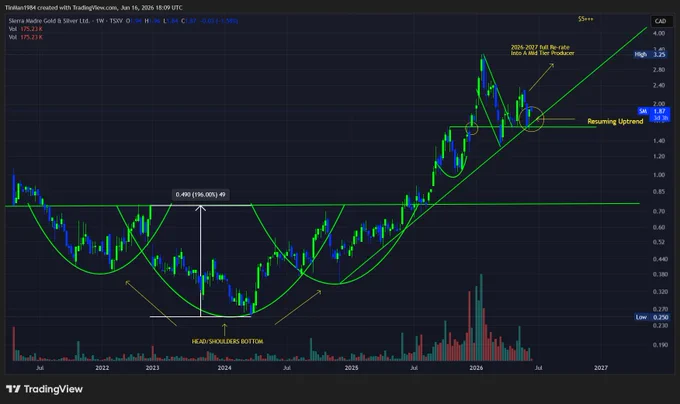The image size is (680, 404).
Task: Click 2027 on the time axis
Action: point(601,368)
